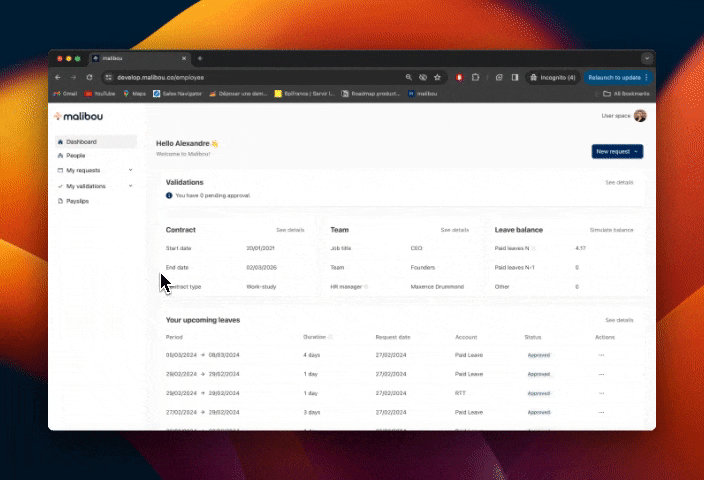Click the info icon next to Paid leaves N
The width and height of the screenshot is (704, 480).
[x=534, y=248]
